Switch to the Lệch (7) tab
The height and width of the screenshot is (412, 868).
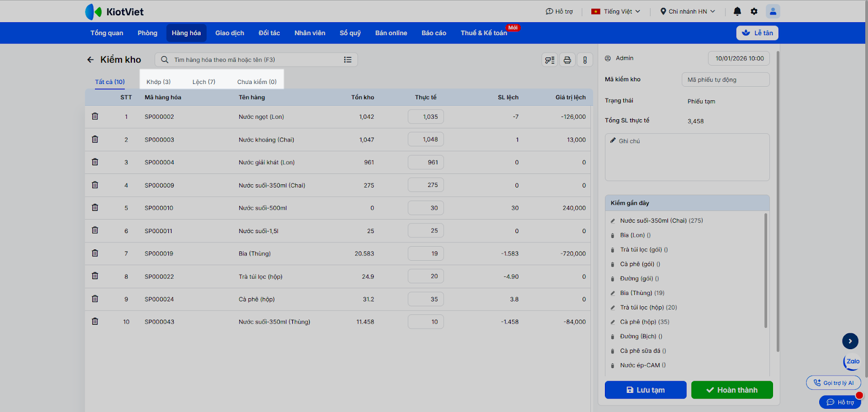pos(204,82)
